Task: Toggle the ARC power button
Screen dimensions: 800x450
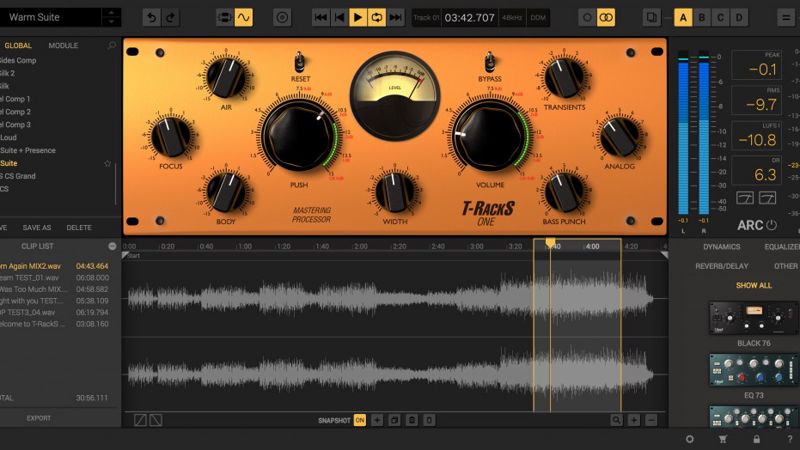Action: tap(771, 225)
